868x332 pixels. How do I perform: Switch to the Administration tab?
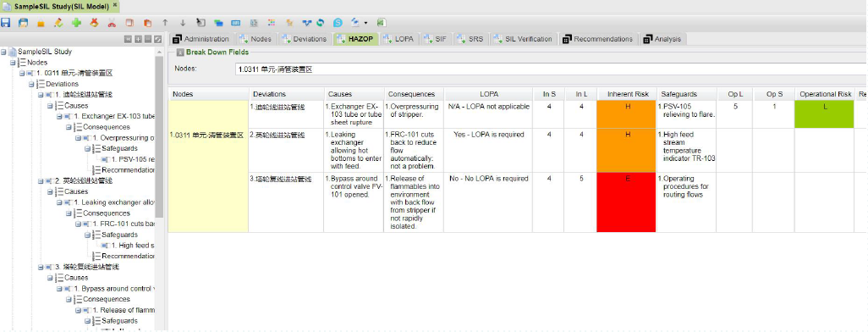pos(201,39)
